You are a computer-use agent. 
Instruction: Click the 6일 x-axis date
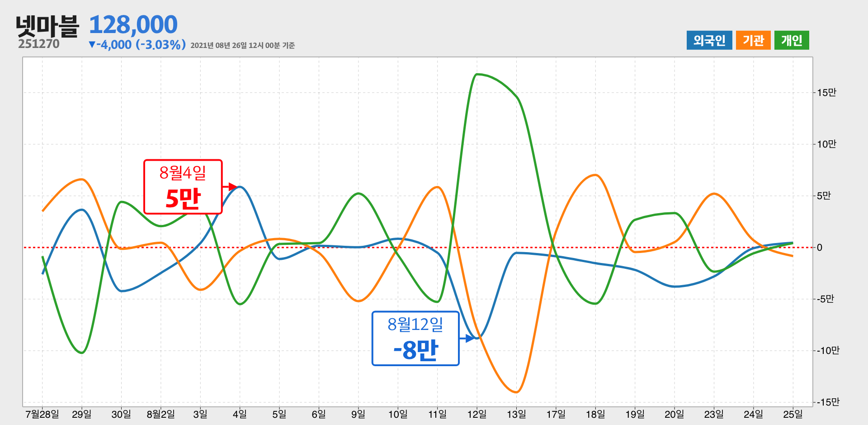[319, 414]
